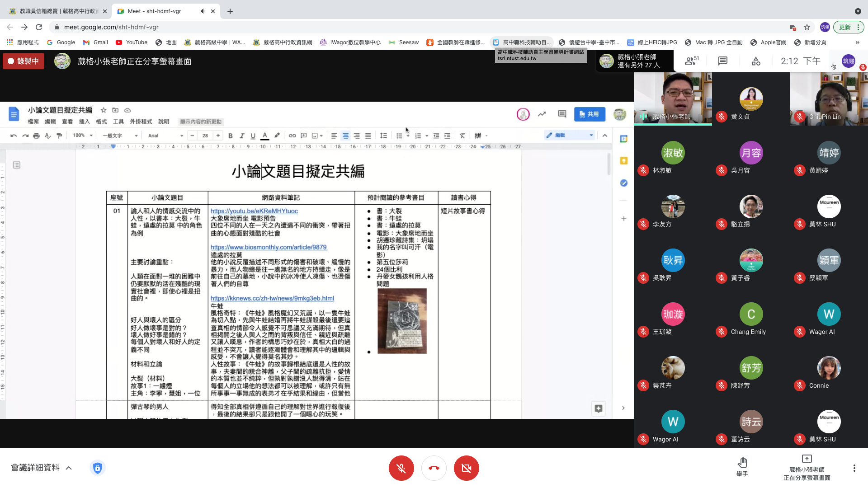
Task: Show hidden bookmarks overflow chevron
Action: point(857,42)
